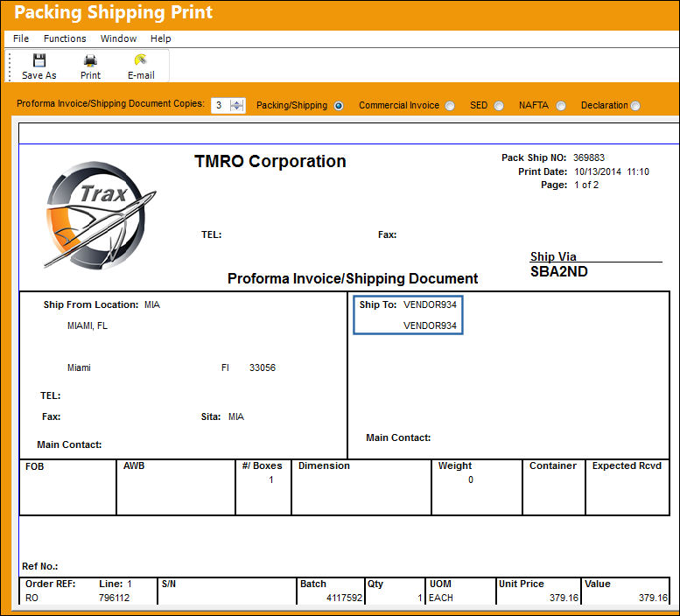Click the page indicator 1 of 2
Viewport: 680px width, 616px height.
pyautogui.click(x=586, y=185)
